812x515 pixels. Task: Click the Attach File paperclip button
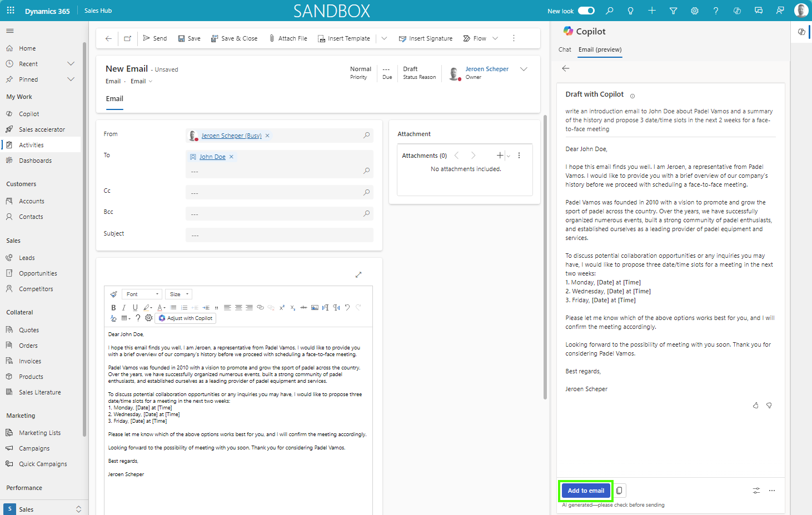288,38
